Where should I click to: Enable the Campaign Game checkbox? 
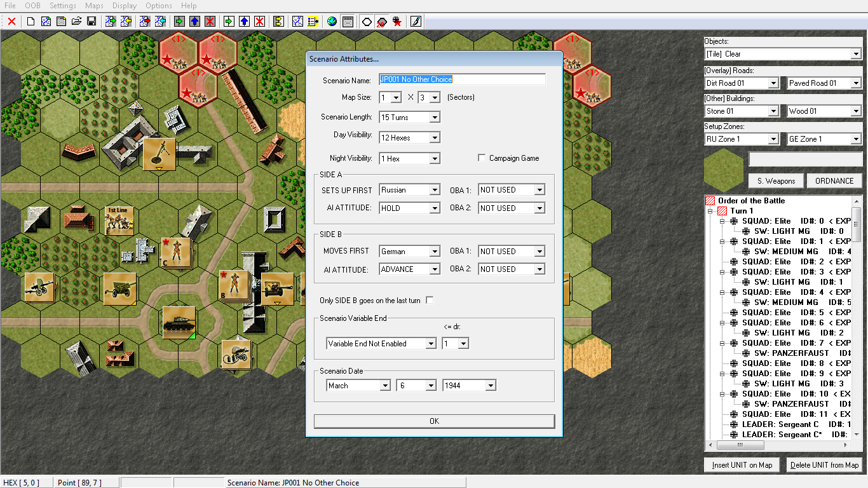(481, 158)
